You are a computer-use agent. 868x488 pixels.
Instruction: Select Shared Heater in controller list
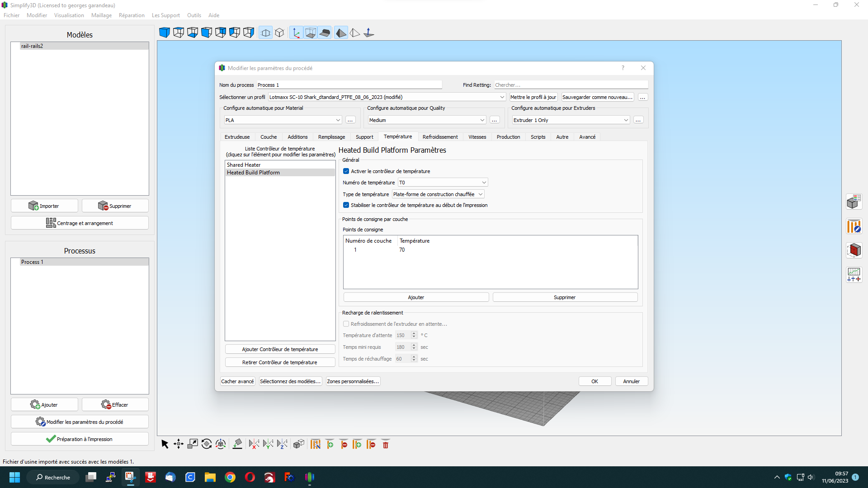click(244, 165)
